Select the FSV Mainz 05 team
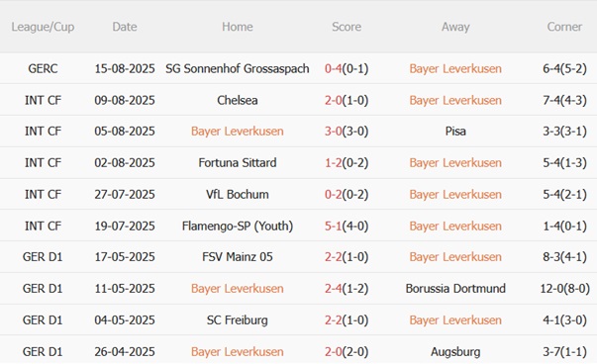Viewport: 597px width, 364px height. click(238, 257)
